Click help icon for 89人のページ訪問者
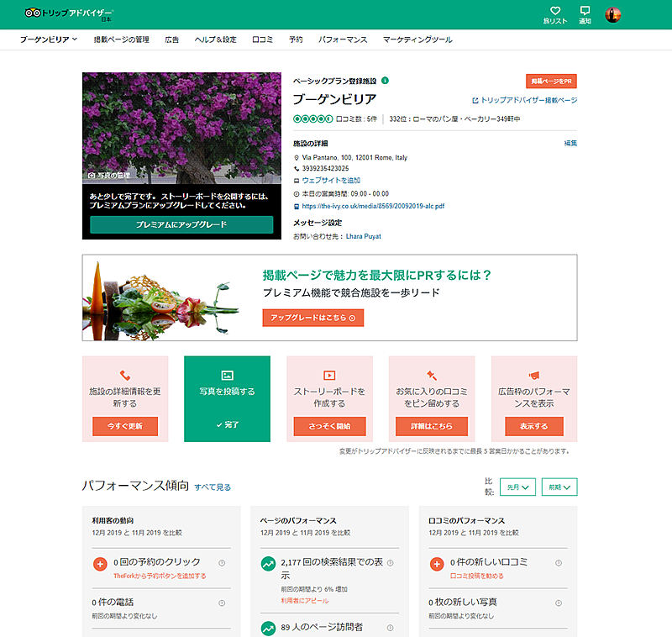 (x=390, y=628)
